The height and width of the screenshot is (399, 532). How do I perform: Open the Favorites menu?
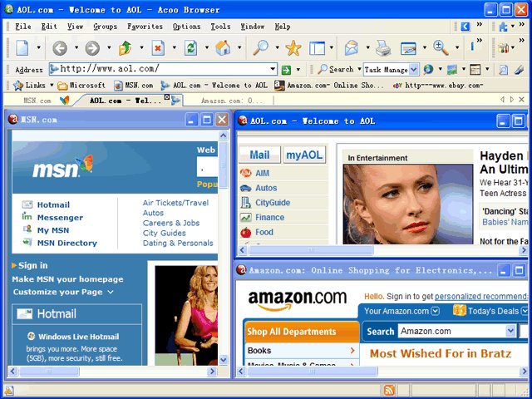coord(145,27)
